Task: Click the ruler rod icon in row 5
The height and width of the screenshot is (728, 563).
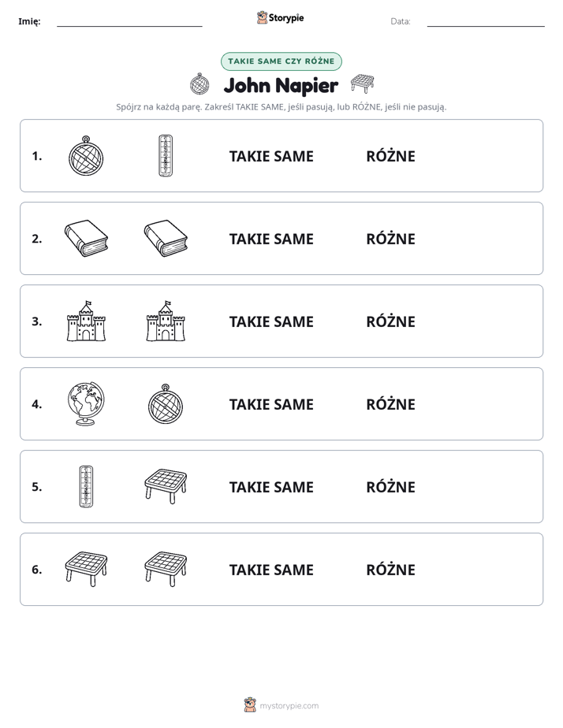Action: tap(87, 486)
